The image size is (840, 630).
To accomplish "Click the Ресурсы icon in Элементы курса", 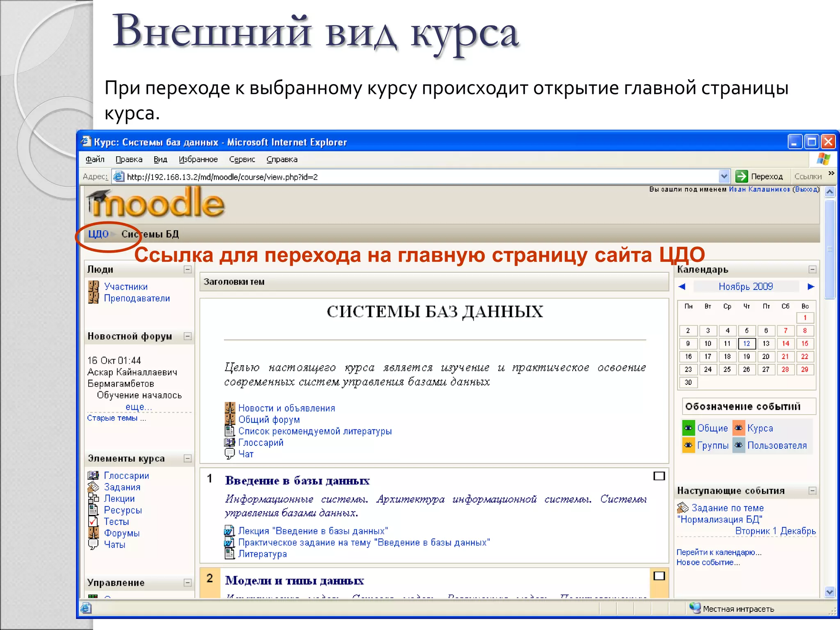I will coord(94,510).
